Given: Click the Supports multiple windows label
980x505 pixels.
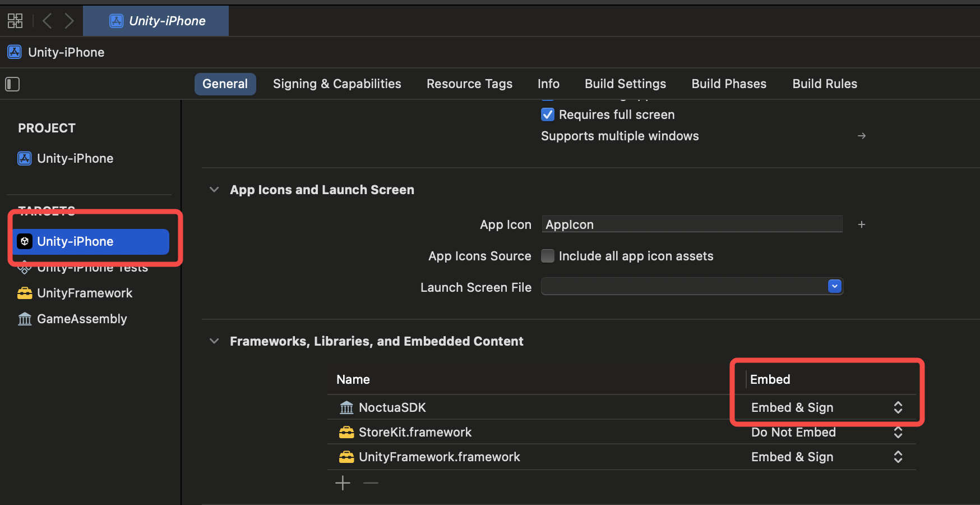Looking at the screenshot, I should click(620, 136).
